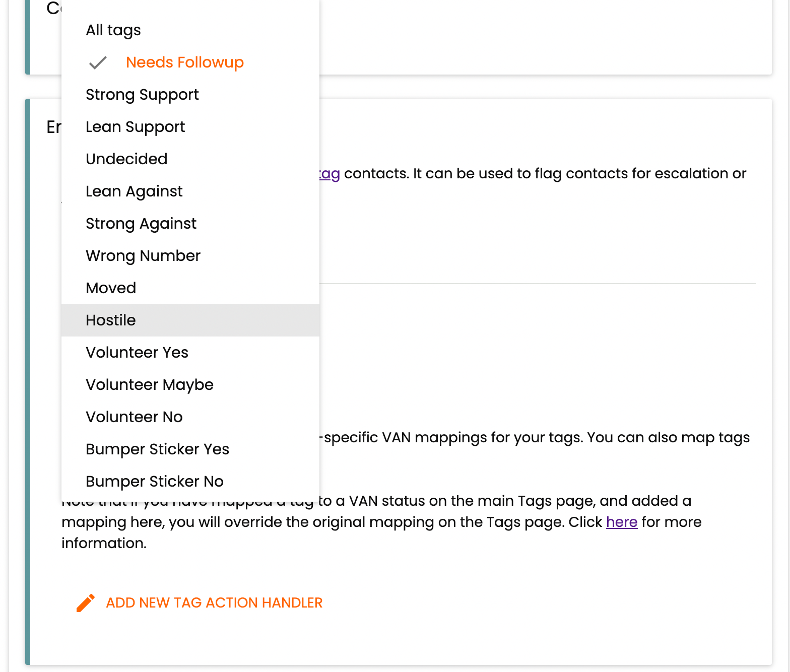Select Bumper Sticker No option
The image size is (790, 672).
[190, 482]
